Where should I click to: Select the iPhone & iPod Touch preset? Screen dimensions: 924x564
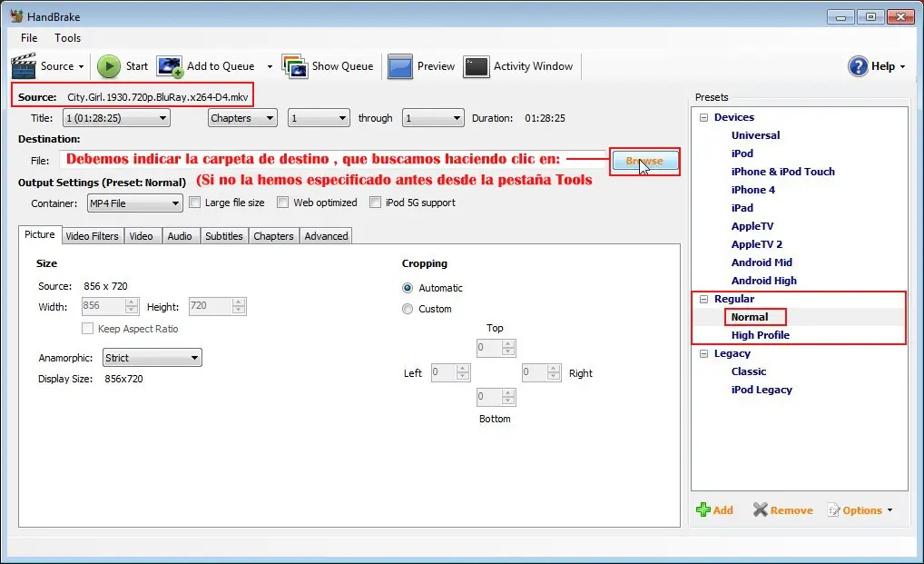[x=783, y=172]
